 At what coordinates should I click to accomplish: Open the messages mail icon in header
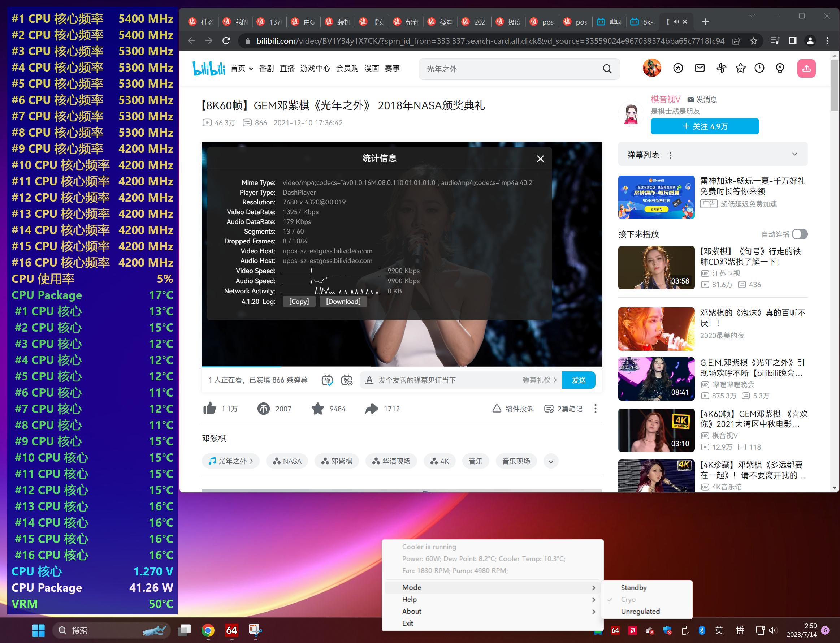point(700,68)
